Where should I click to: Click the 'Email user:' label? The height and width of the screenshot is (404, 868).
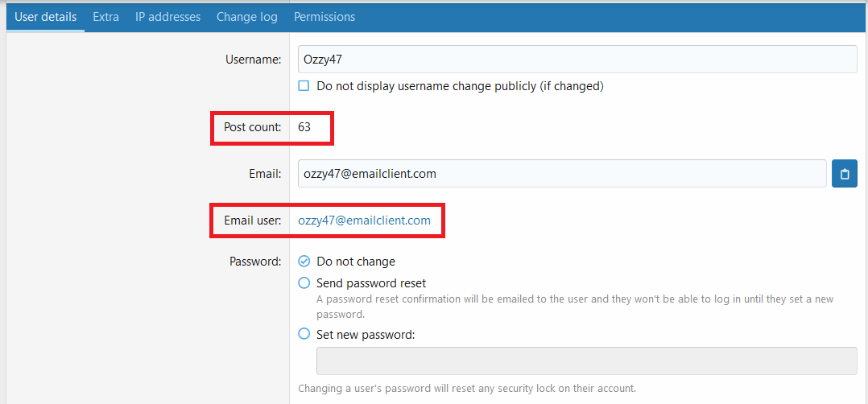[253, 221]
